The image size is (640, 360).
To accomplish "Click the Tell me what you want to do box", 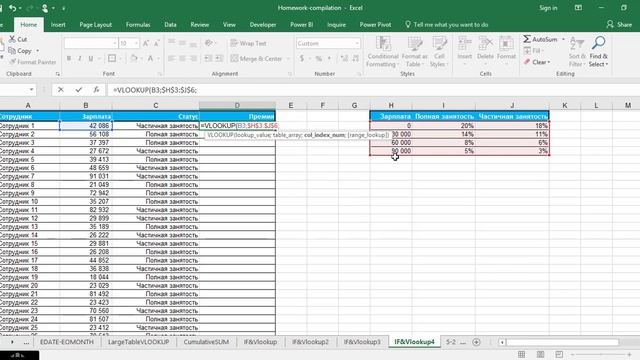I will [x=447, y=24].
